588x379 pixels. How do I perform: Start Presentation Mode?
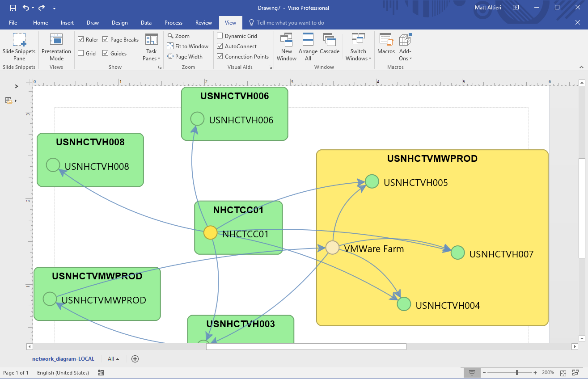[56, 47]
